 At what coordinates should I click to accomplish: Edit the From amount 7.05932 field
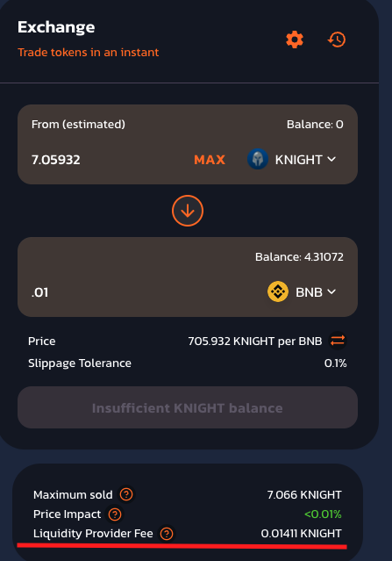click(x=107, y=160)
